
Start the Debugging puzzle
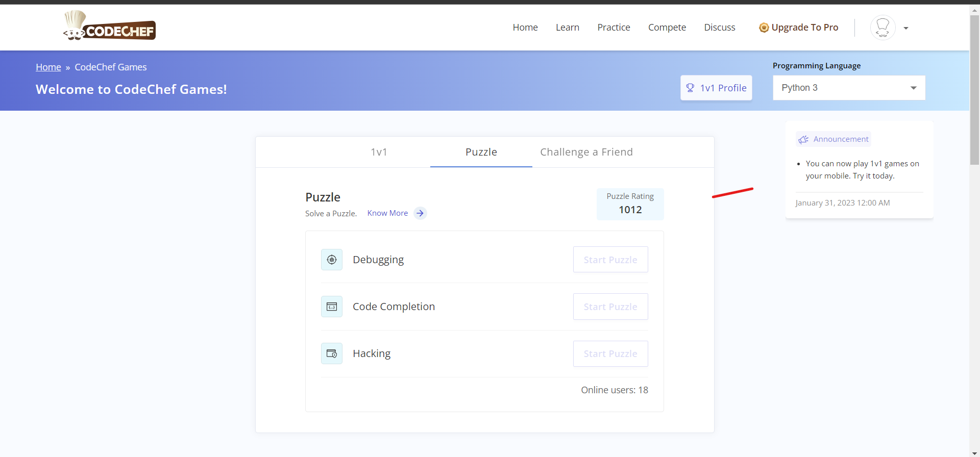click(x=610, y=260)
